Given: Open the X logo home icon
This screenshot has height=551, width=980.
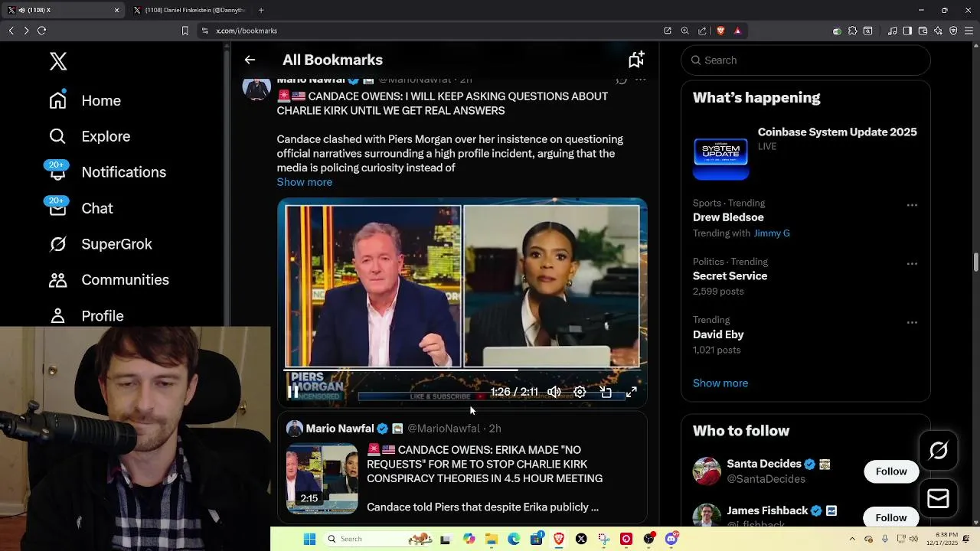Looking at the screenshot, I should 58,61.
